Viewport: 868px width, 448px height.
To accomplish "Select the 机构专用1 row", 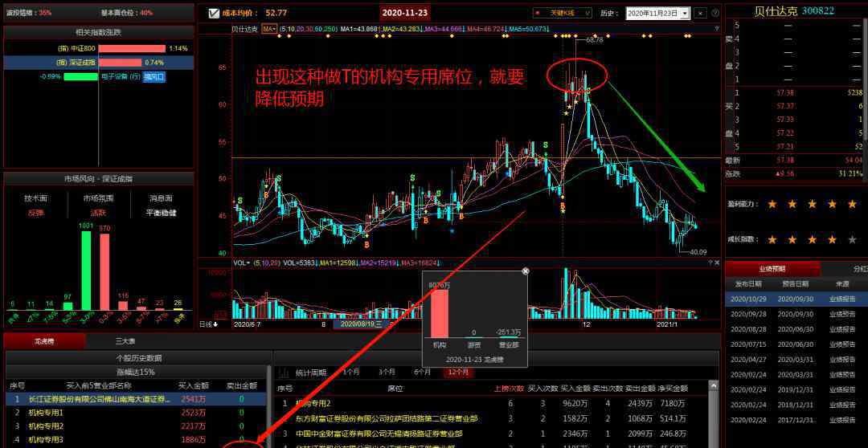I will (136, 413).
